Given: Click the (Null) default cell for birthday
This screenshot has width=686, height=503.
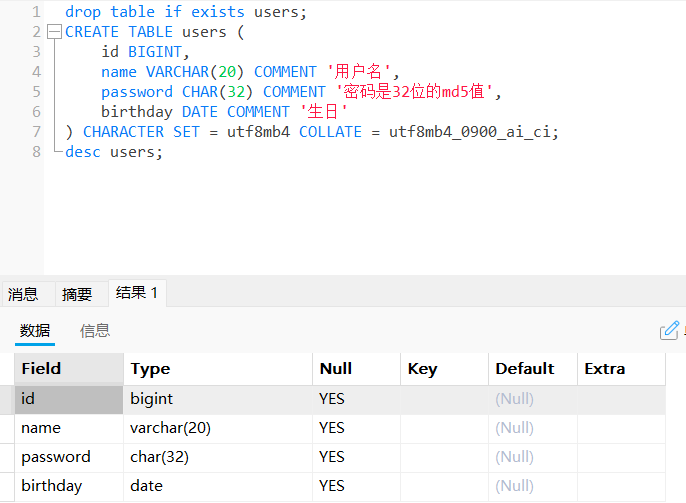Looking at the screenshot, I should point(533,486).
